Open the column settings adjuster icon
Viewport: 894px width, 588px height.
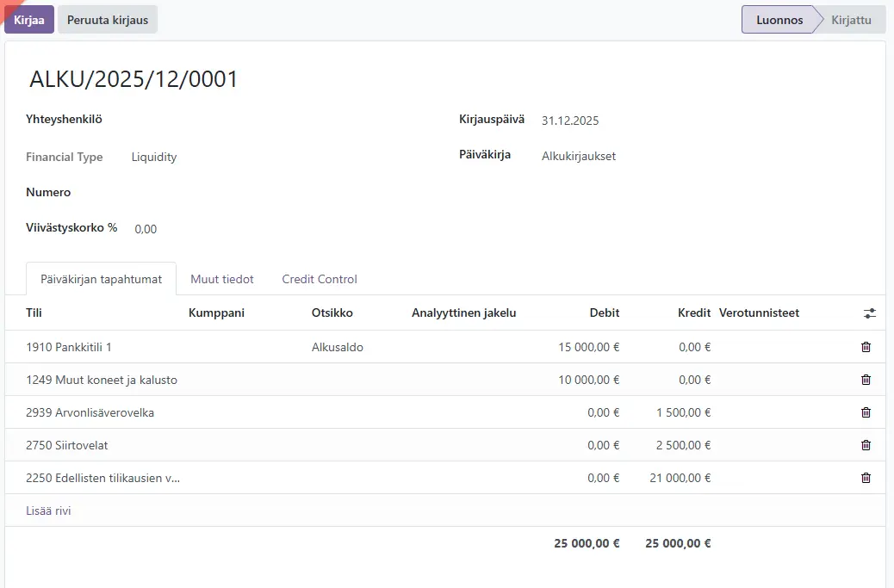coord(869,313)
